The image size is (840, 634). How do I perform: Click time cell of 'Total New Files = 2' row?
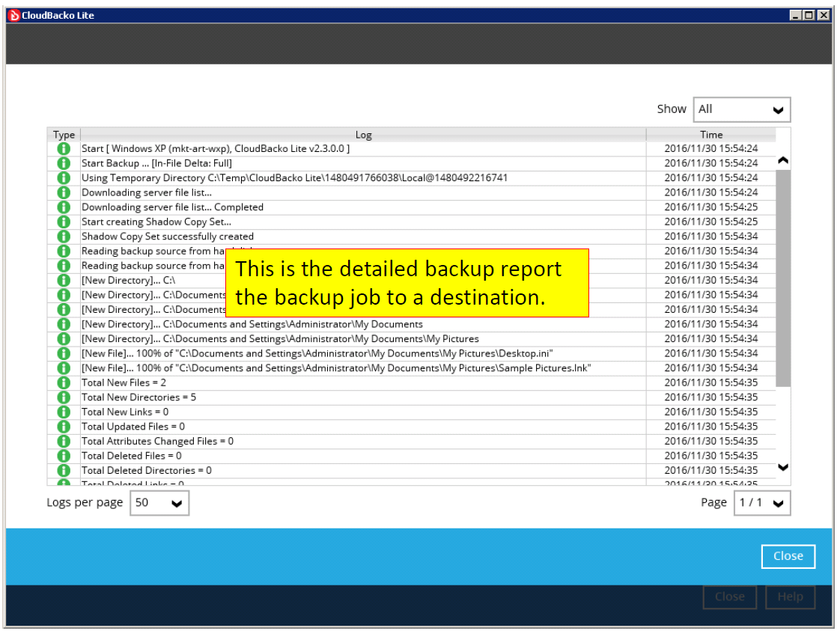pos(711,382)
